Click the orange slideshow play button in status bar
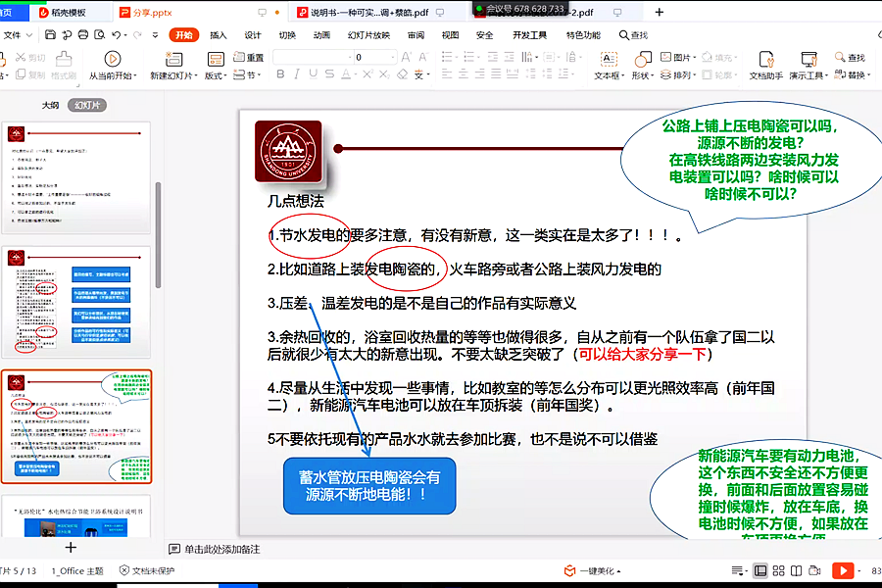The image size is (882, 588). pyautogui.click(x=842, y=570)
